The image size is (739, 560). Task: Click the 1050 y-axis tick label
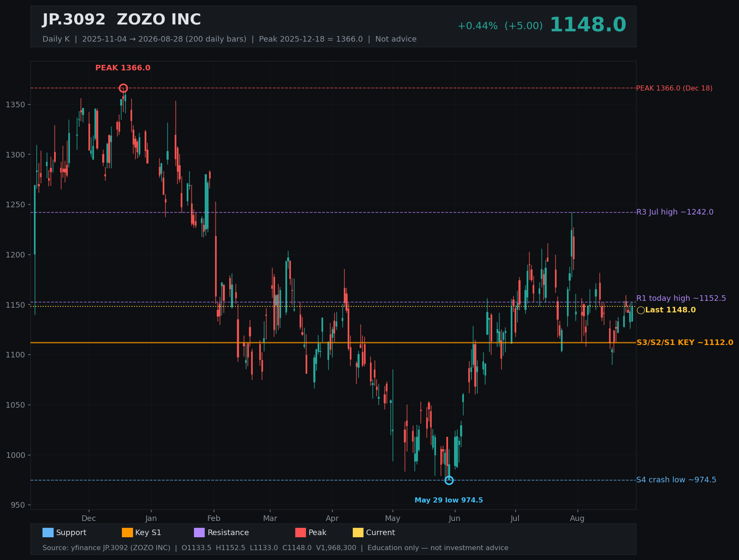click(15, 405)
